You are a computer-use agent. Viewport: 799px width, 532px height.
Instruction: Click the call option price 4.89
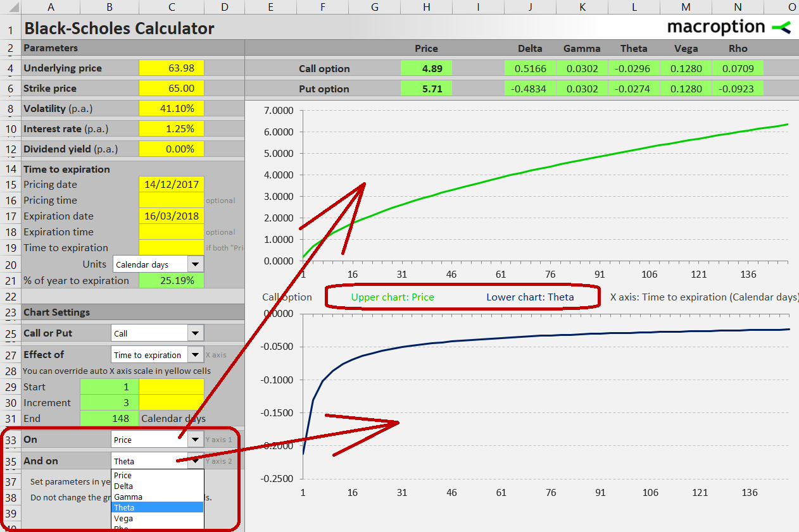click(426, 68)
